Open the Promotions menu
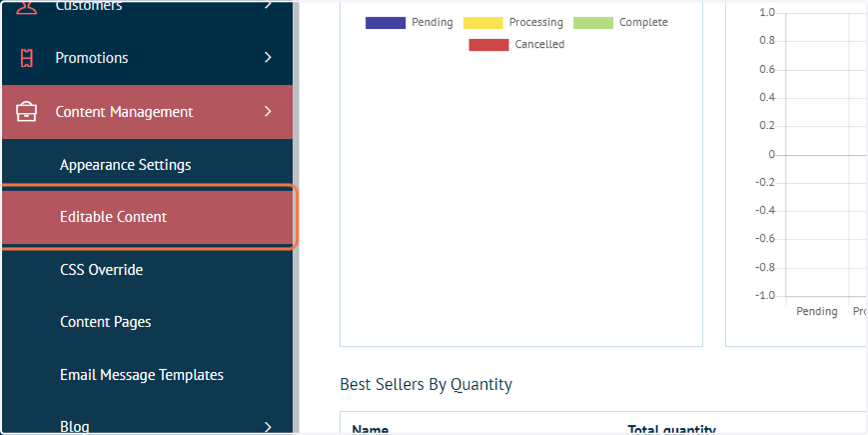The width and height of the screenshot is (868, 435). [147, 58]
